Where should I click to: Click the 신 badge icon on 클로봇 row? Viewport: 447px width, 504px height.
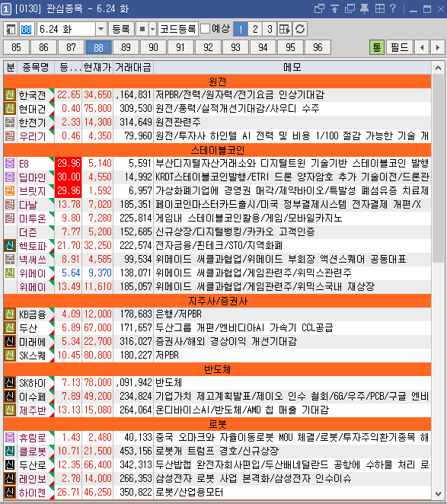pos(10,451)
